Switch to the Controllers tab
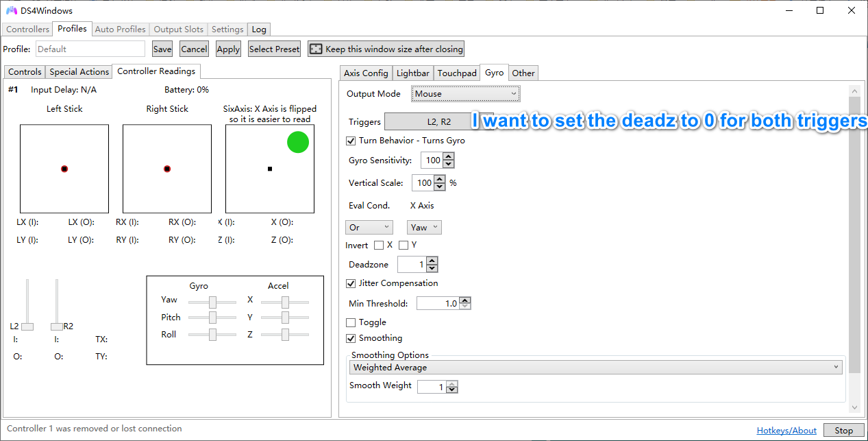This screenshot has width=868, height=441. [x=28, y=29]
